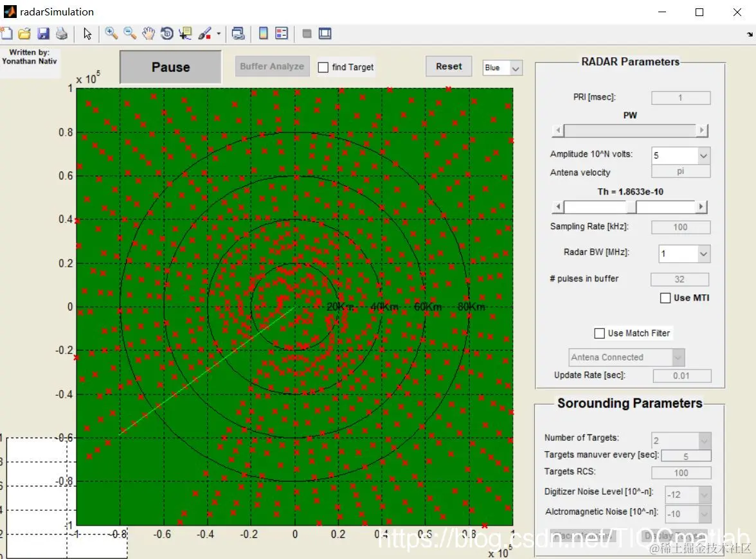
Task: Click the Hide Plot Tools icon
Action: [x=307, y=33]
